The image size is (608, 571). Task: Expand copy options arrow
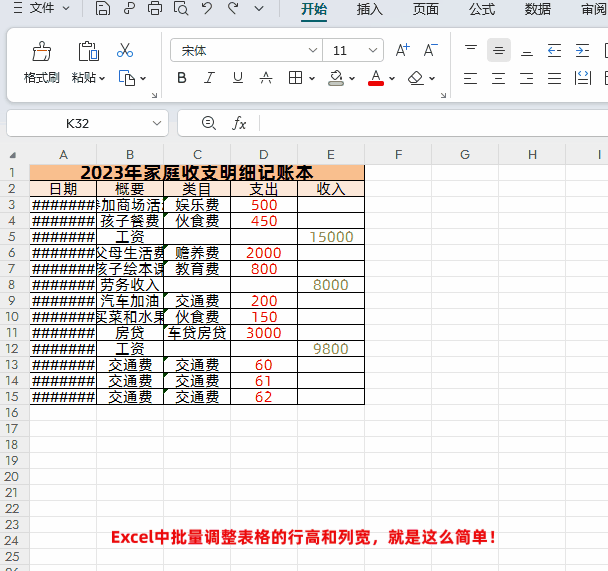(x=143, y=78)
